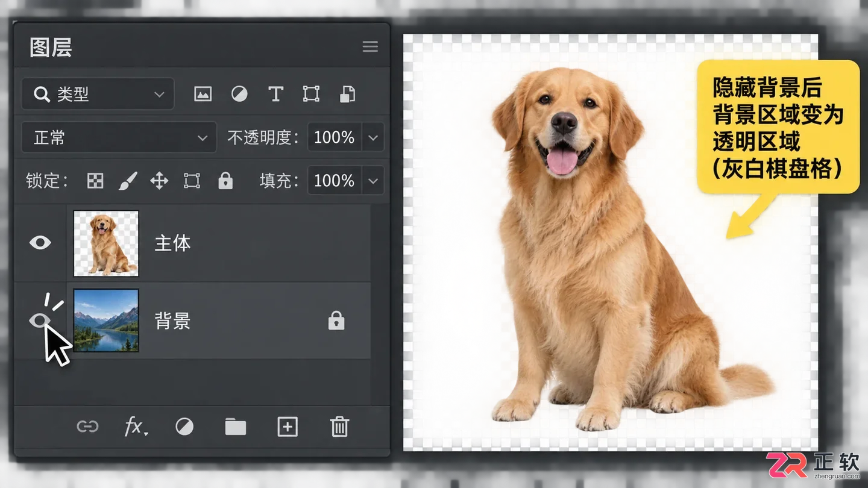Filter by smart object icon
Screen dimensions: 868x488
click(x=347, y=94)
